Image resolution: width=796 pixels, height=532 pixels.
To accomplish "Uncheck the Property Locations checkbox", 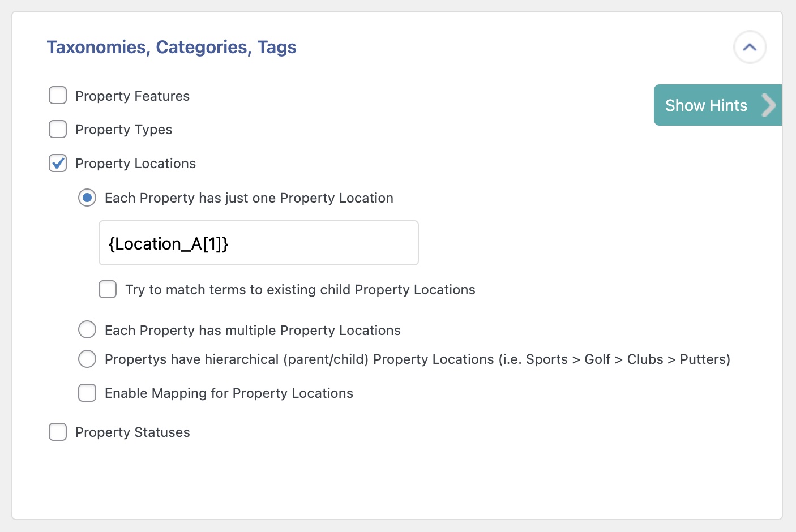I will (x=58, y=163).
